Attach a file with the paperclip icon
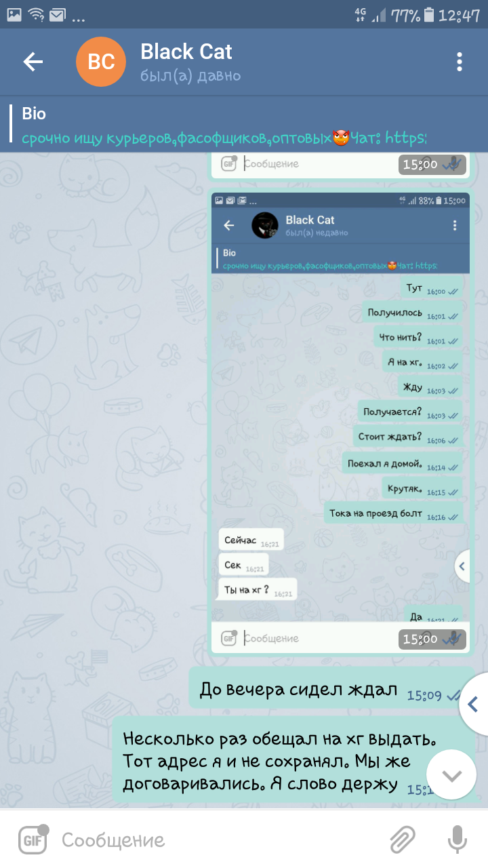 (x=403, y=840)
